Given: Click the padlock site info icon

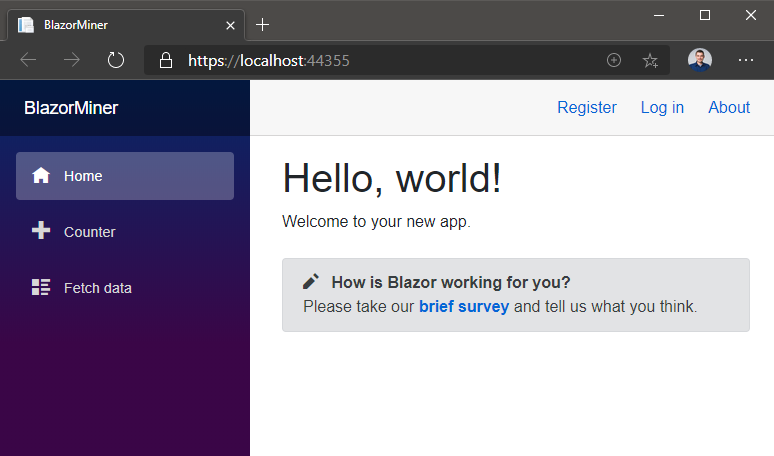Looking at the screenshot, I should (x=166, y=60).
